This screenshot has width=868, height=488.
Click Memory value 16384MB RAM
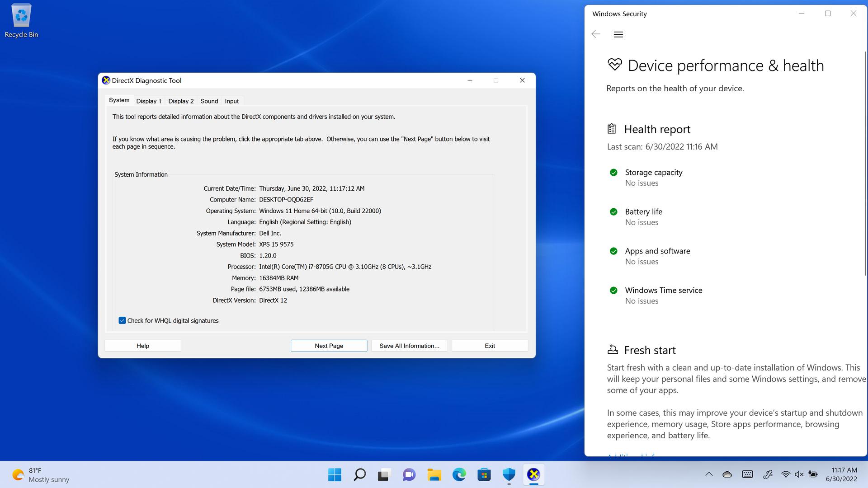tap(279, 278)
